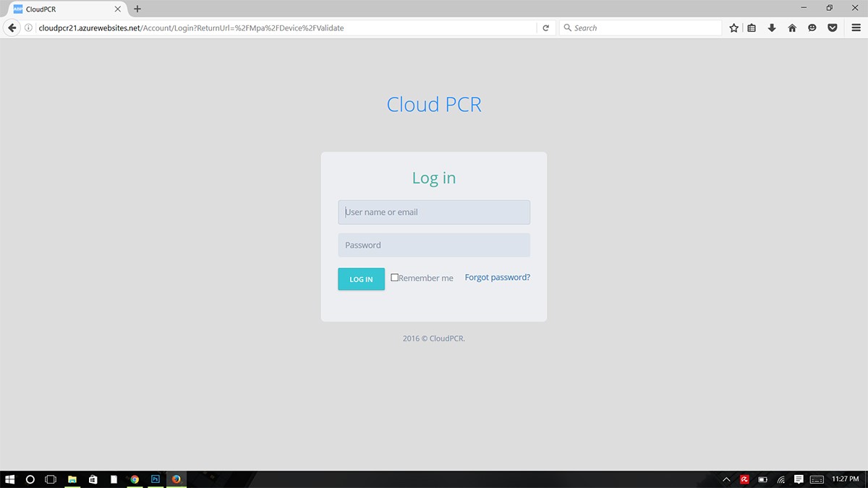This screenshot has height=488, width=868.
Task: Click the address bar URL field
Action: click(286, 27)
